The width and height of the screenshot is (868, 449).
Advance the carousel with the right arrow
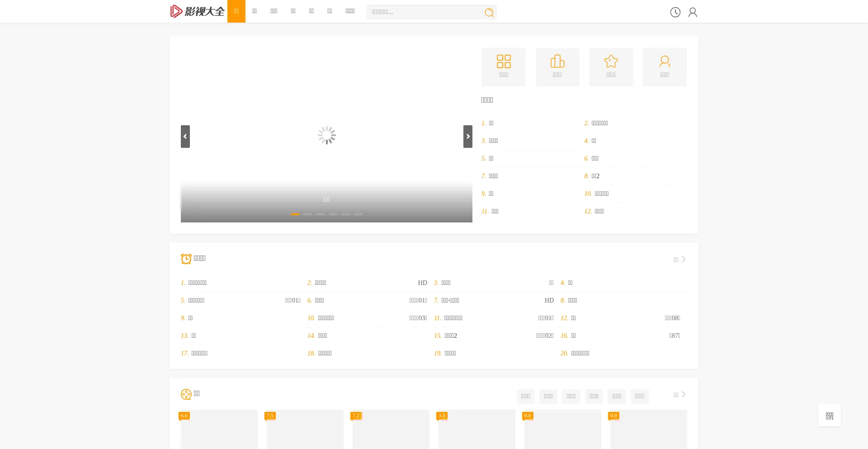(467, 136)
